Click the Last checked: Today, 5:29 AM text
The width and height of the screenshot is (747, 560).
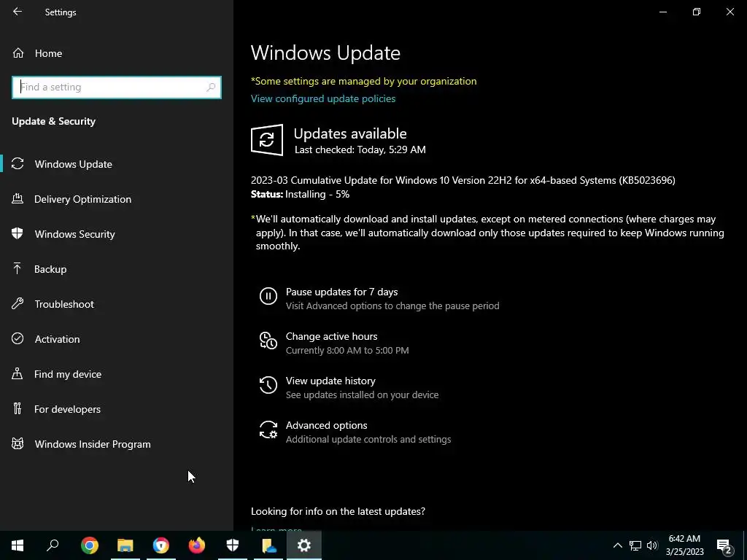point(360,149)
